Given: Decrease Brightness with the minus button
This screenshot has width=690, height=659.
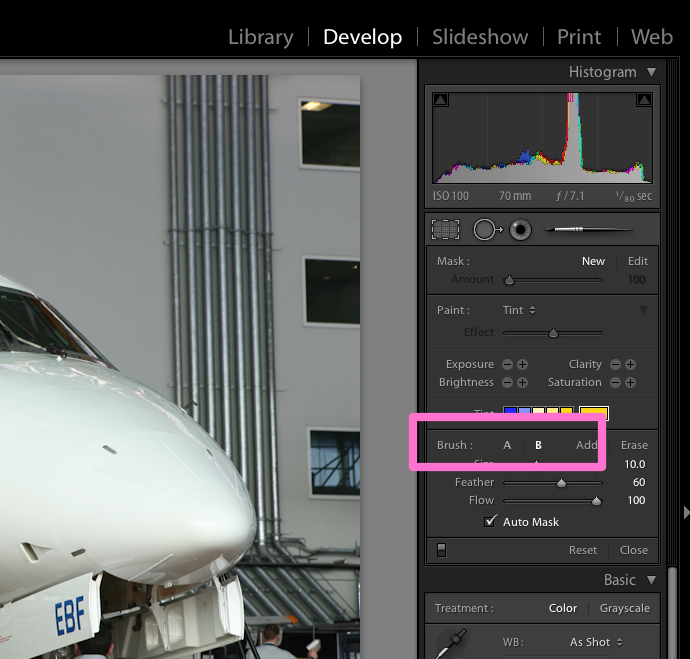Looking at the screenshot, I should (x=507, y=382).
